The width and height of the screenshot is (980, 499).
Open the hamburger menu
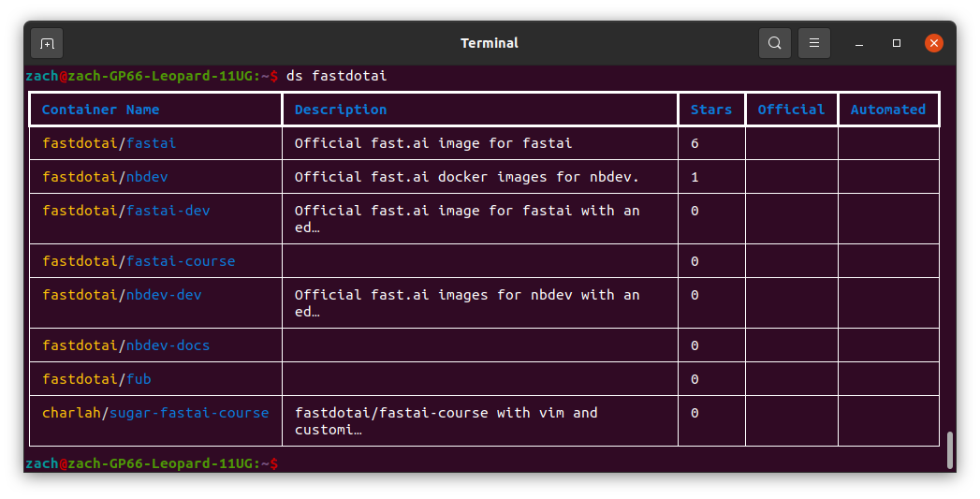pyautogui.click(x=813, y=43)
